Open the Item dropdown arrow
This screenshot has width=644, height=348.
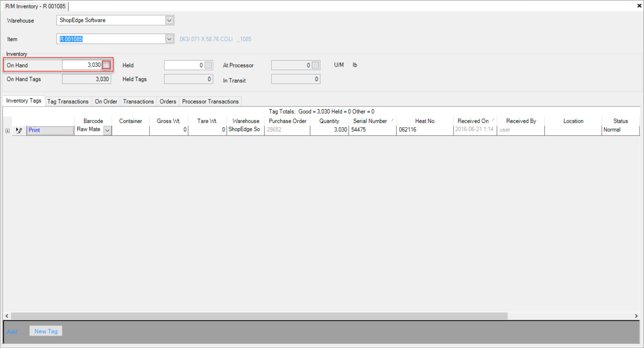[x=170, y=39]
